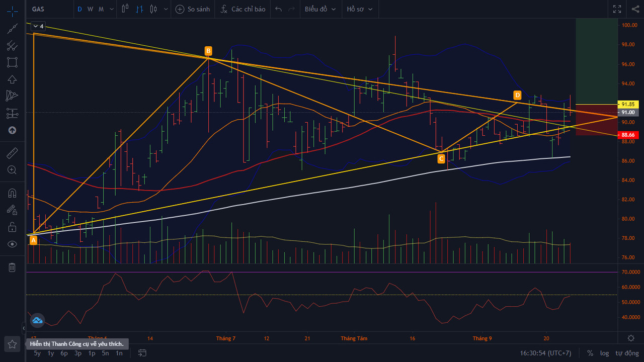Open the Hồ sơ dropdown menu

tap(360, 9)
